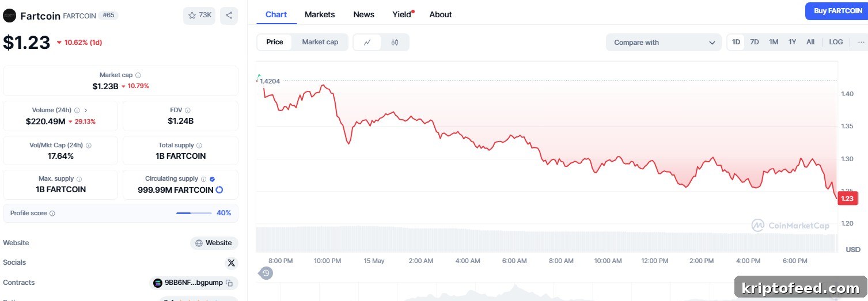868x301 pixels.
Task: Click the current price tag 1.23 on chart
Action: coord(847,199)
